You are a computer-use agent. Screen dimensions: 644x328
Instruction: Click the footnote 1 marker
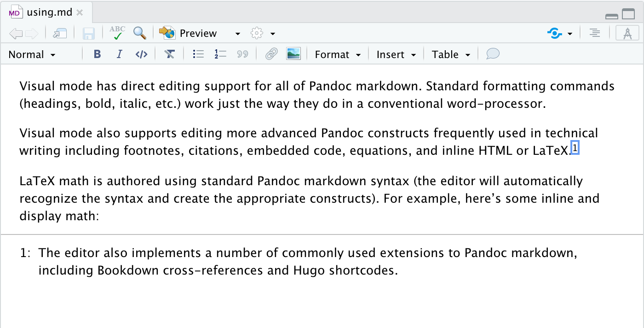575,147
